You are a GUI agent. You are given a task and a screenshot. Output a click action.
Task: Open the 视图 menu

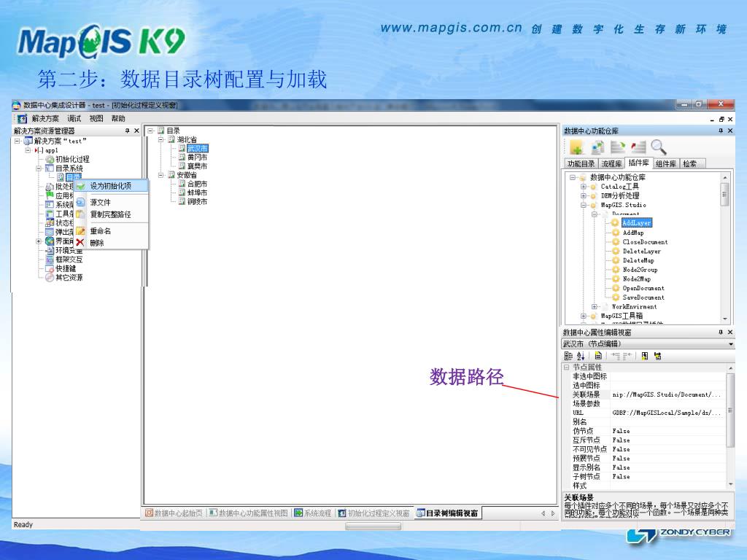point(96,118)
